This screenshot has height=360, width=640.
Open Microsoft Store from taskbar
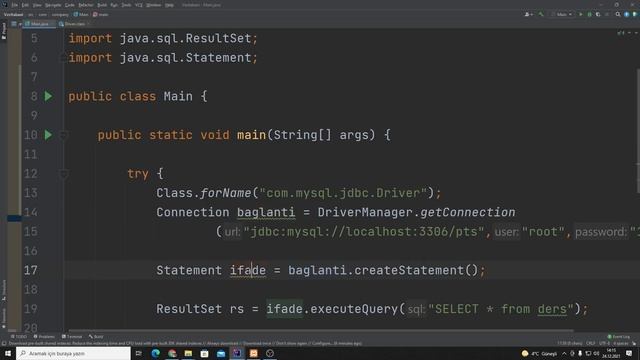pos(204,353)
